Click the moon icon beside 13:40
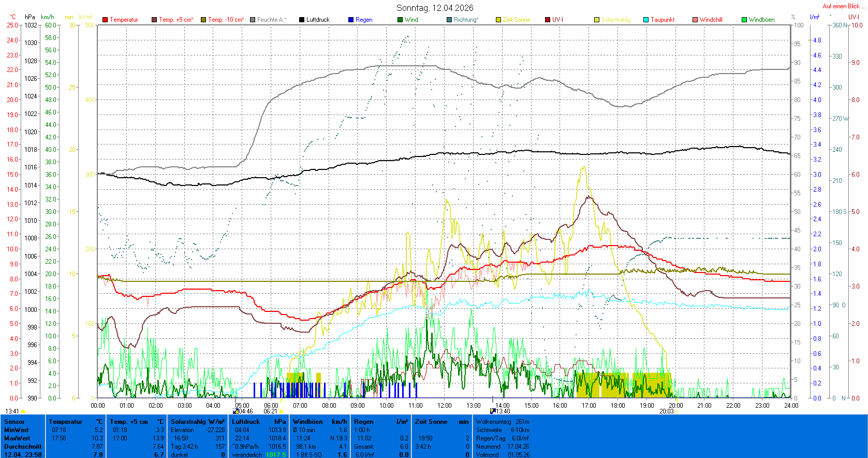The height and width of the screenshot is (458, 868). pos(493,411)
